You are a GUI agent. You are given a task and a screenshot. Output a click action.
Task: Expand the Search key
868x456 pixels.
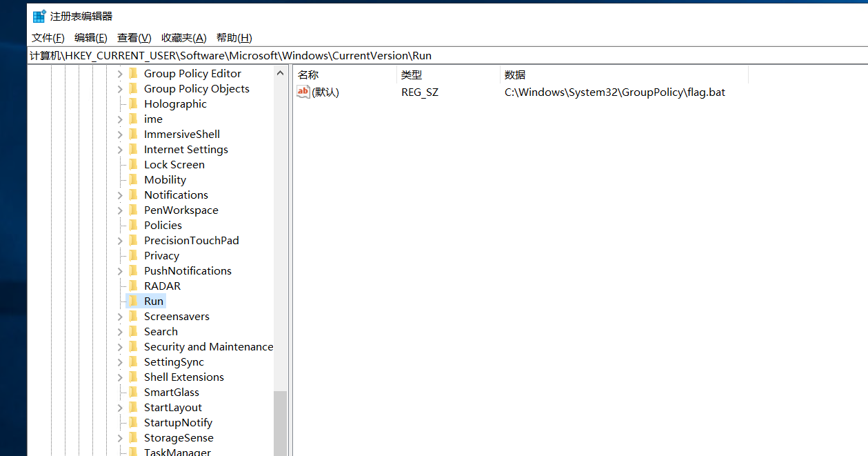120,332
